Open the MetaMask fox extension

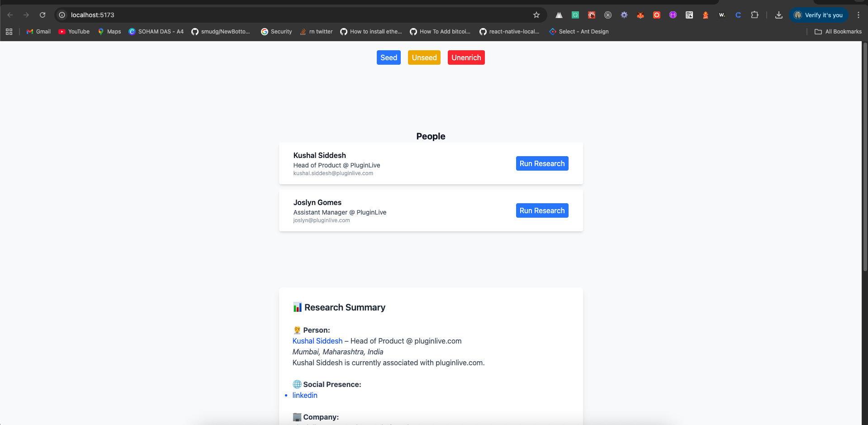[640, 15]
